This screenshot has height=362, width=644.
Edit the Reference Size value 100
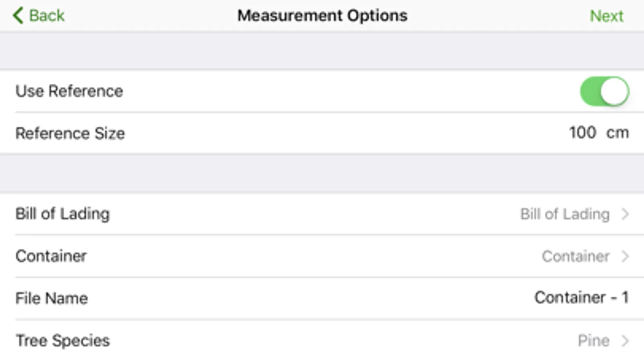point(582,133)
